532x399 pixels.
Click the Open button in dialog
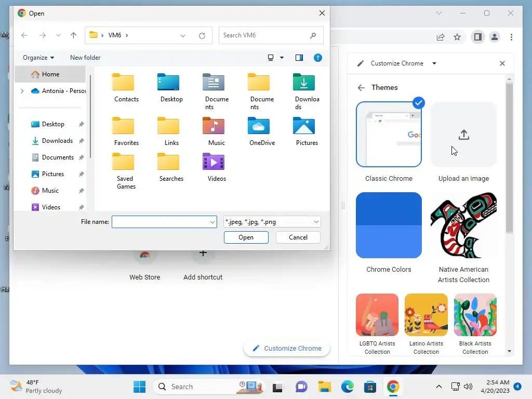click(x=246, y=237)
